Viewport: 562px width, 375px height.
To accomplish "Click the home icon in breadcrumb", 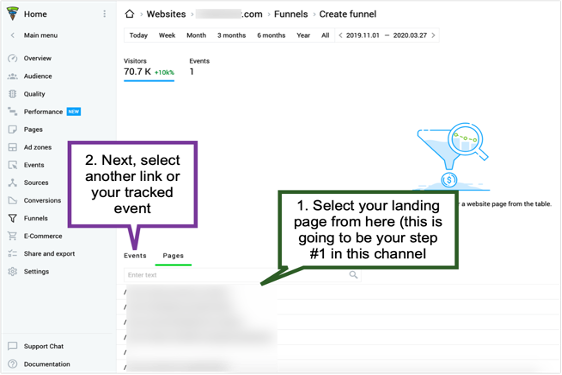I will pos(129,14).
